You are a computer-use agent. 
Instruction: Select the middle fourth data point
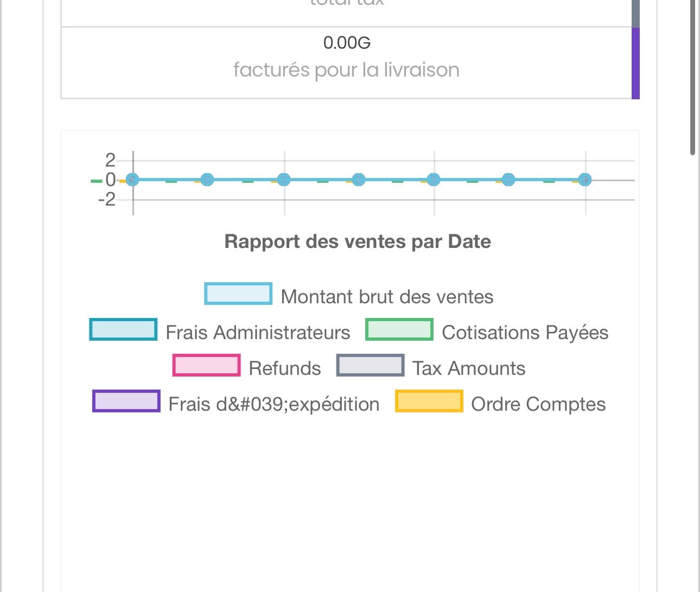[x=358, y=180]
